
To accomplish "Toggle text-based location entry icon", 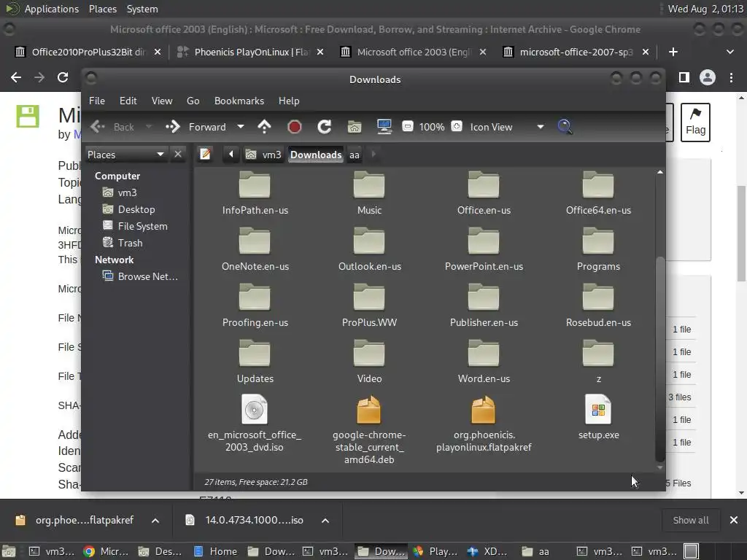I will coord(205,155).
